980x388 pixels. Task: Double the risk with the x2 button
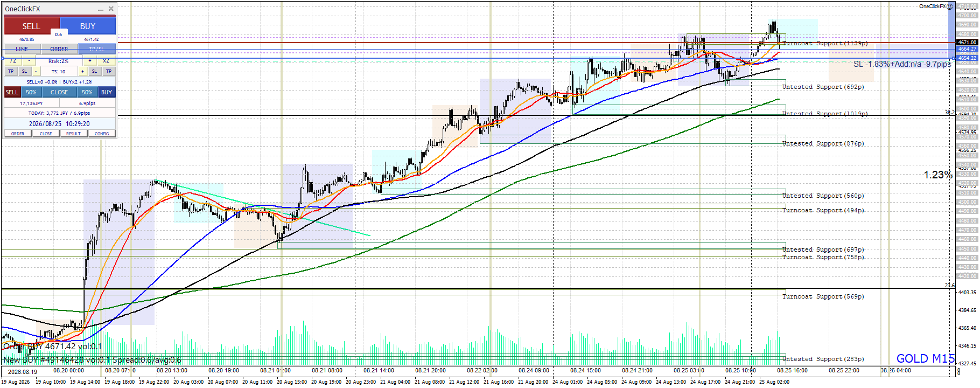pos(106,61)
